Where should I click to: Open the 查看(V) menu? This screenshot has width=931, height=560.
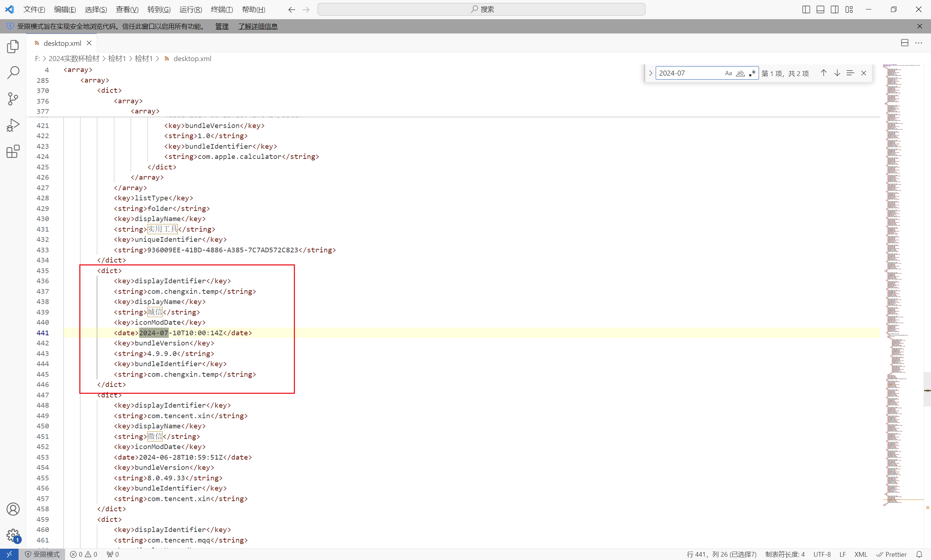pyautogui.click(x=127, y=9)
